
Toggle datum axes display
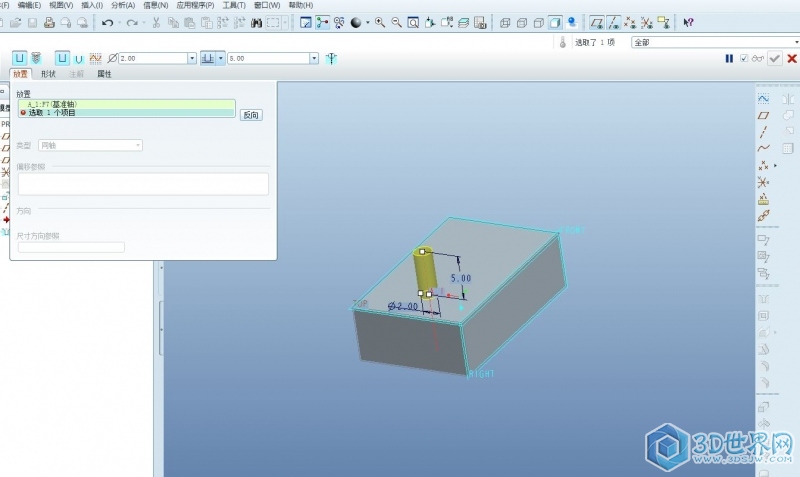[x=614, y=22]
